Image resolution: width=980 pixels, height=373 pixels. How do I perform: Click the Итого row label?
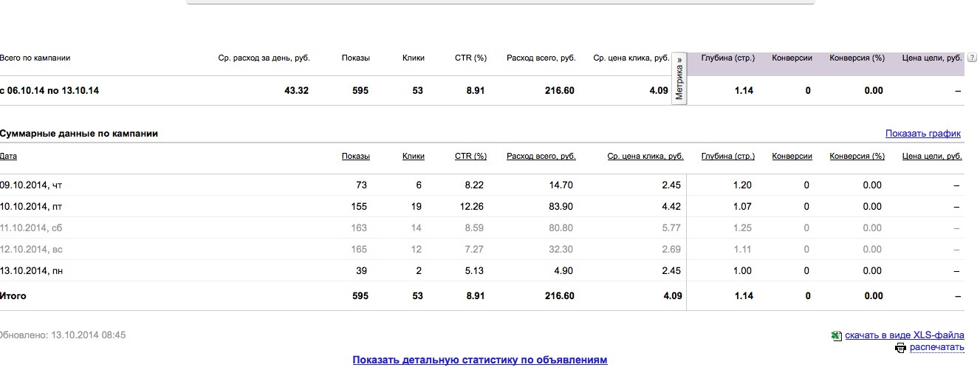coord(13,296)
